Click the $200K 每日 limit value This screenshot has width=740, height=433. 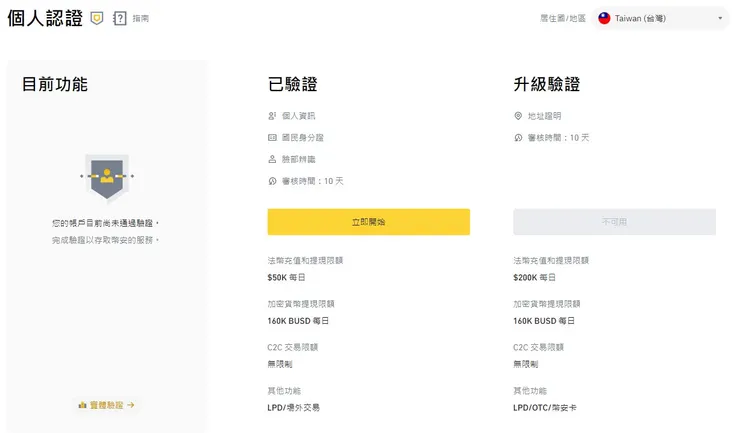534,277
